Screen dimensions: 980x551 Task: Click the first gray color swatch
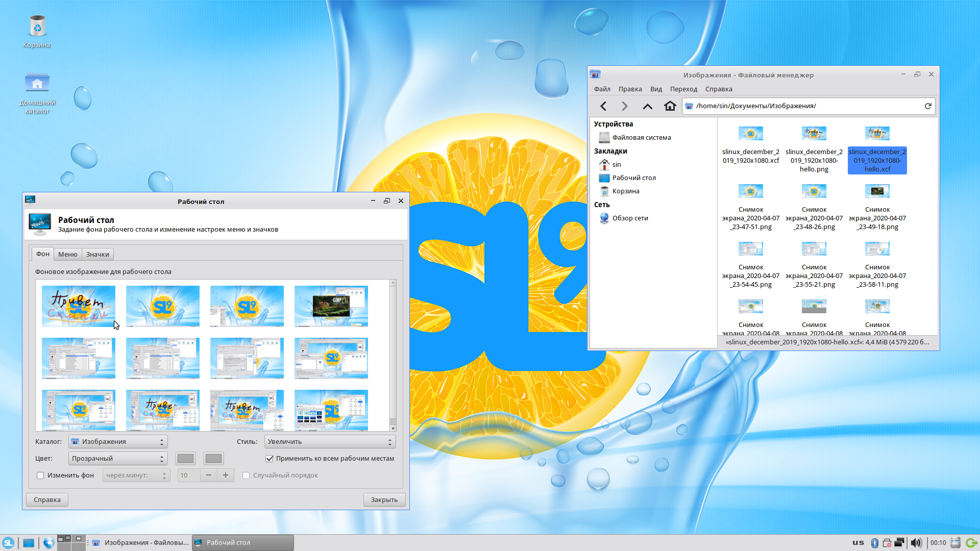185,459
